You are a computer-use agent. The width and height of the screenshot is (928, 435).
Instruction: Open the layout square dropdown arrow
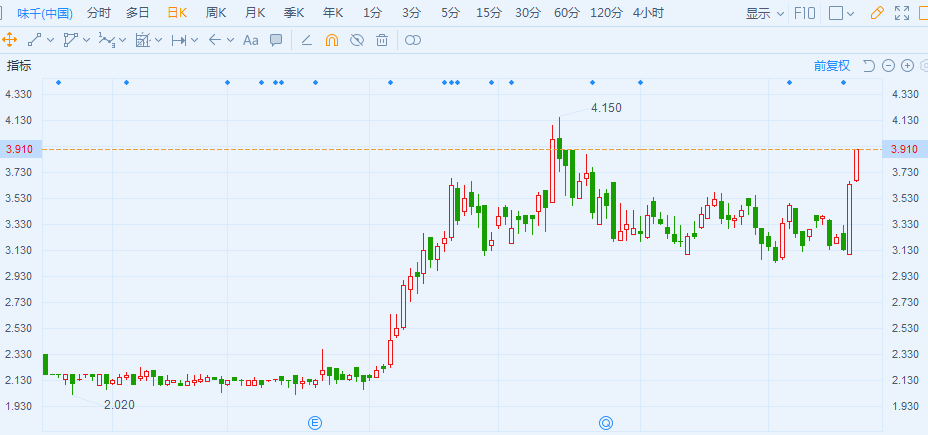850,14
